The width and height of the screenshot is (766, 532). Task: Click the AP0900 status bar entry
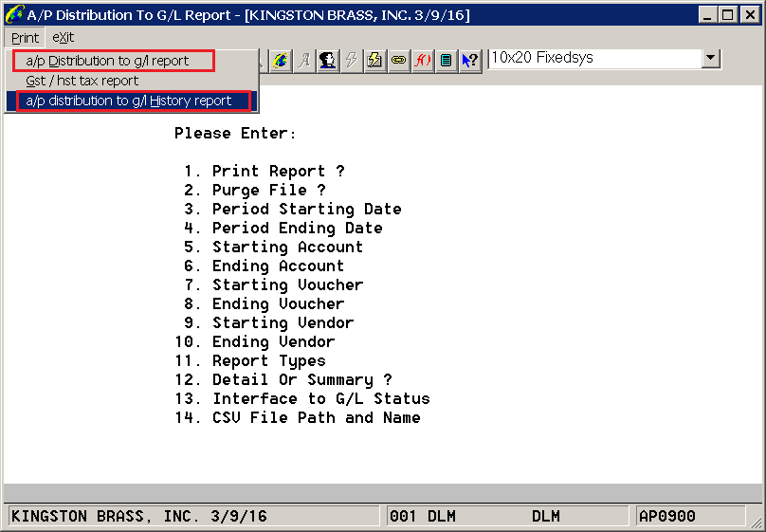(691, 517)
